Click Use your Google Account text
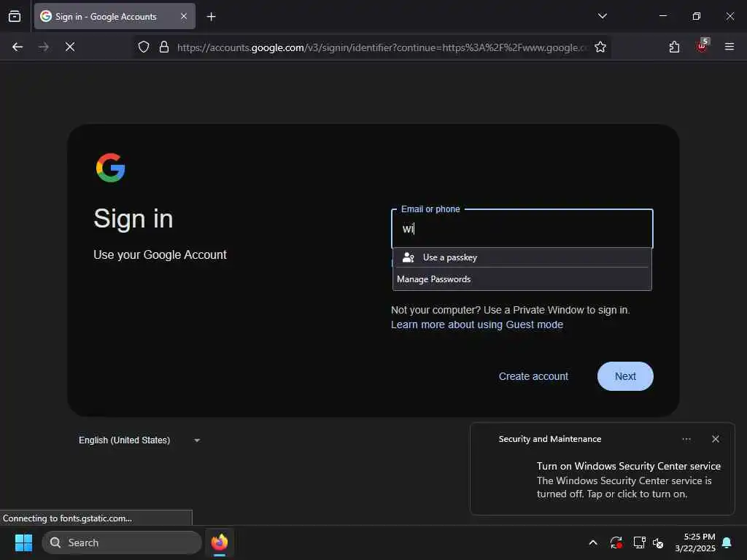Screen dimensions: 747x560 160,254
